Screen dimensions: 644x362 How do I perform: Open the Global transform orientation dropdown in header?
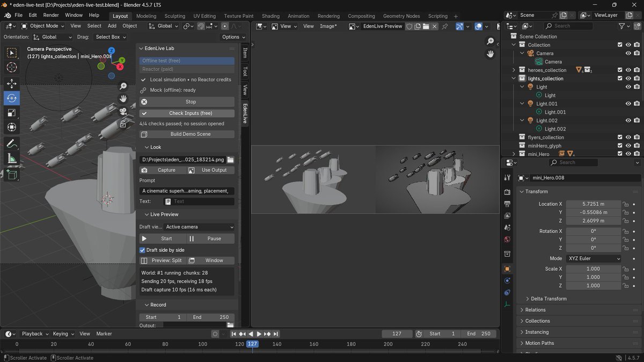pos(164,26)
